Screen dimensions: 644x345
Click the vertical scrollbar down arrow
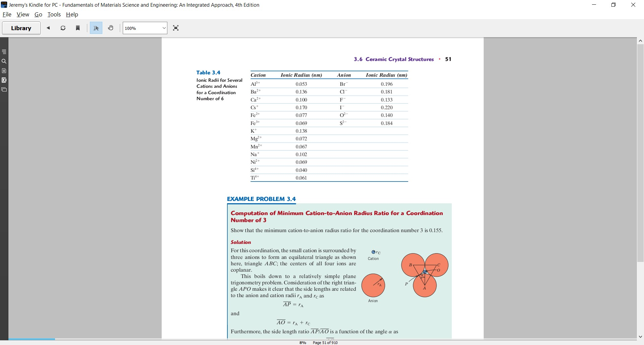point(640,337)
